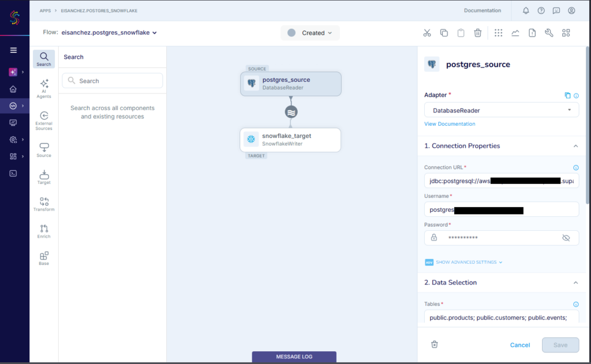The image size is (591, 364).
Task: Click the properties panel vertical scrollbar
Action: [x=588, y=126]
